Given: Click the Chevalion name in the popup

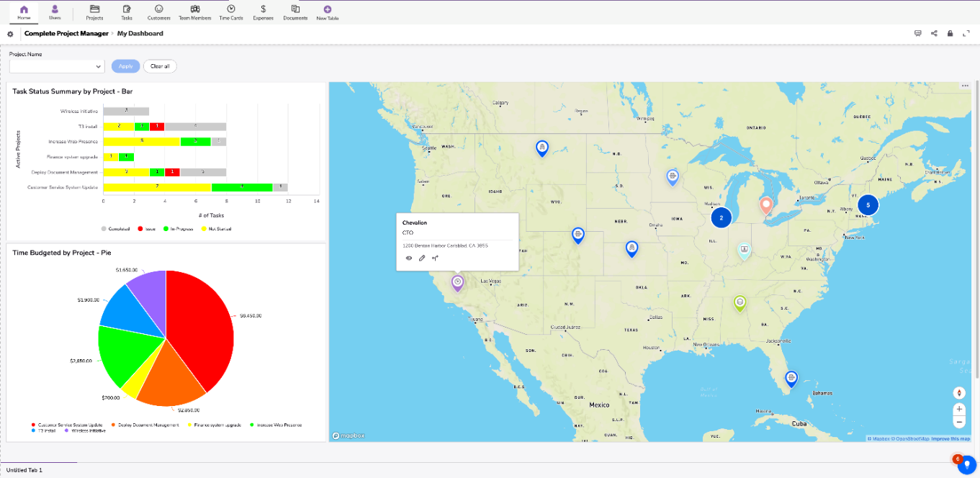Looking at the screenshot, I should (x=415, y=222).
